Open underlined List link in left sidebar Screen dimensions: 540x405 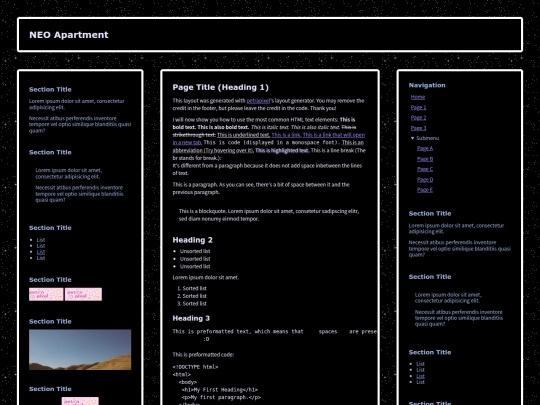pos(41,252)
